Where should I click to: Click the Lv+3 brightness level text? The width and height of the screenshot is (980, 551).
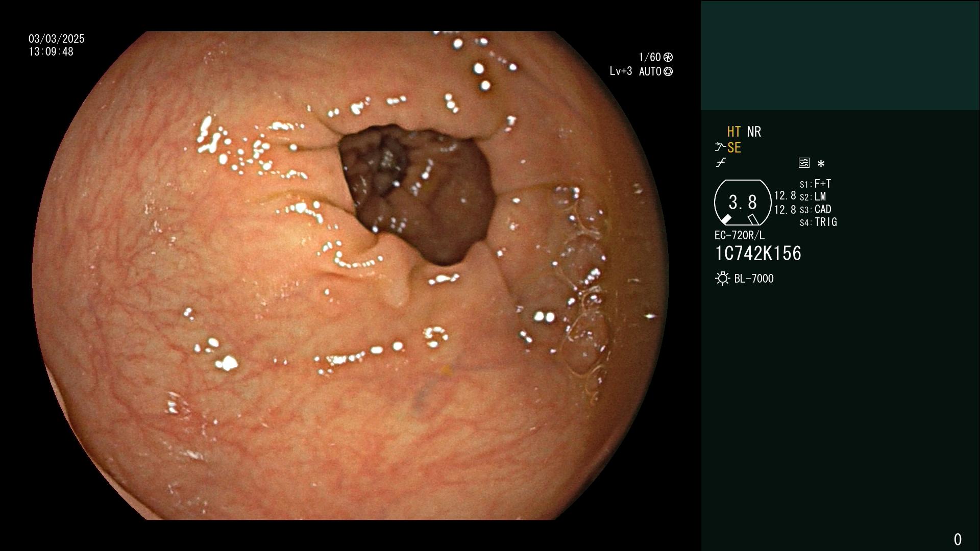point(621,71)
